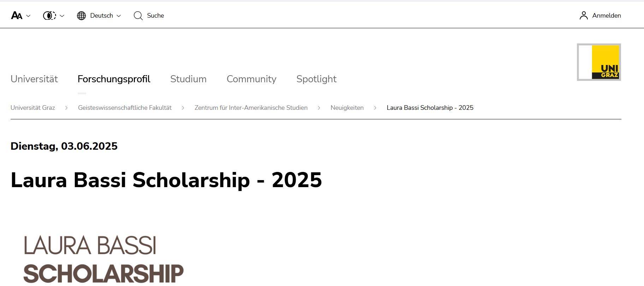This screenshot has height=286, width=644.
Task: Open the Universität menu
Action: click(x=34, y=79)
